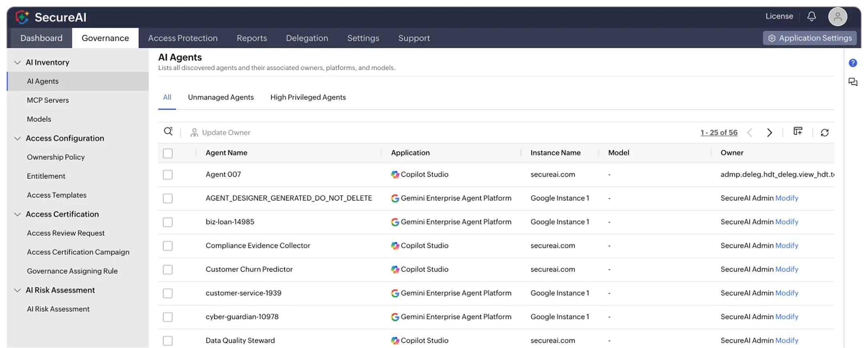Check the Compliance Evidence Collector checkbox
The height and width of the screenshot is (348, 868).
[x=168, y=246]
